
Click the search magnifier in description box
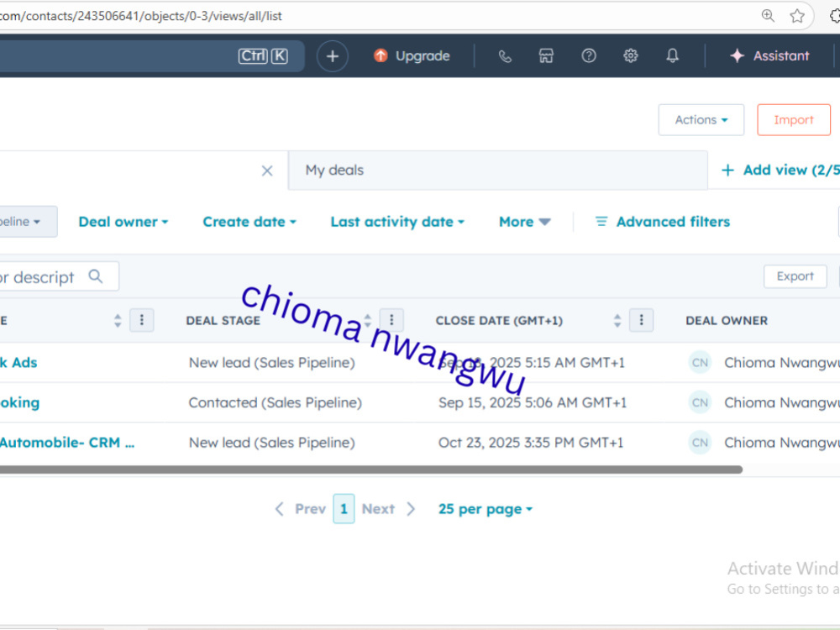pos(96,276)
